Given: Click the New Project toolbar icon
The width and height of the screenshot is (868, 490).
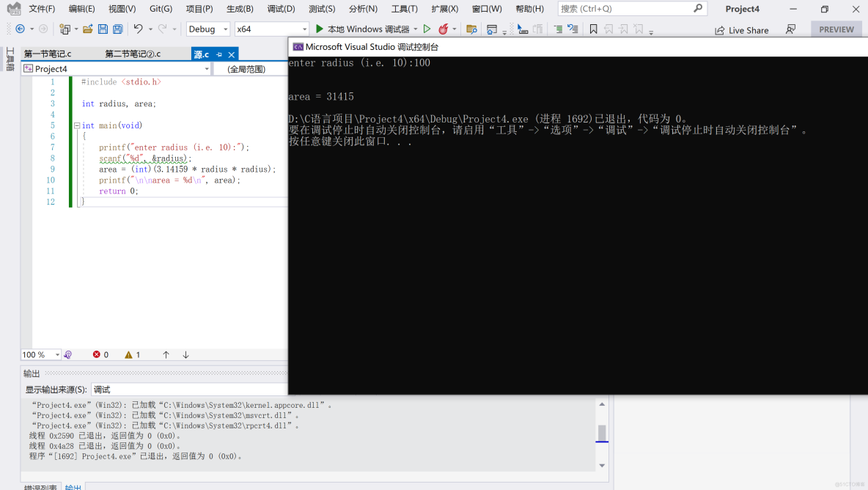Looking at the screenshot, I should 65,29.
